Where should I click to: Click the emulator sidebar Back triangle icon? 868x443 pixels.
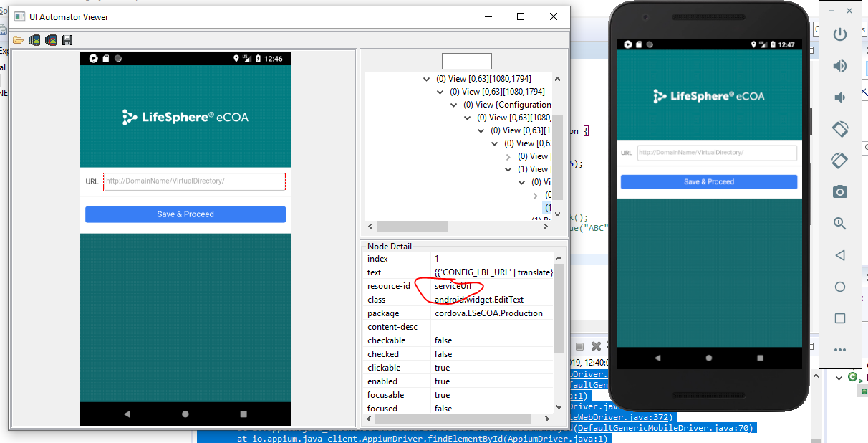click(x=840, y=254)
